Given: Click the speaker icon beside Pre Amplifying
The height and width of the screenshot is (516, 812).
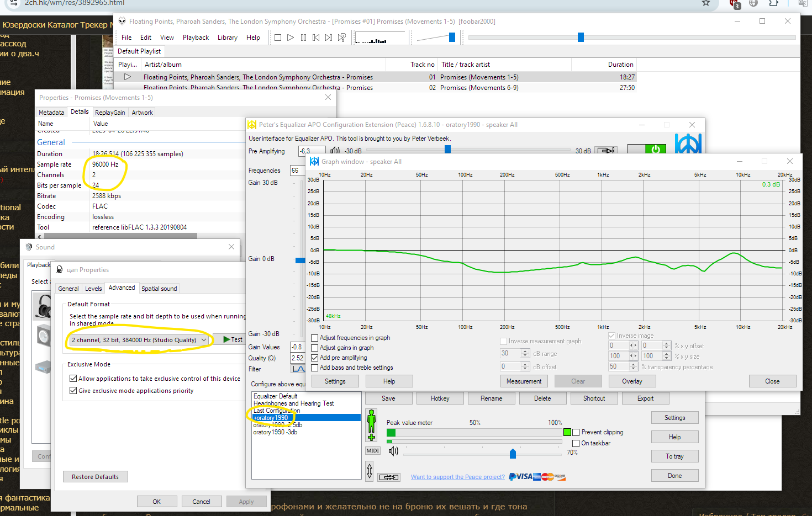Looking at the screenshot, I should tap(335, 151).
